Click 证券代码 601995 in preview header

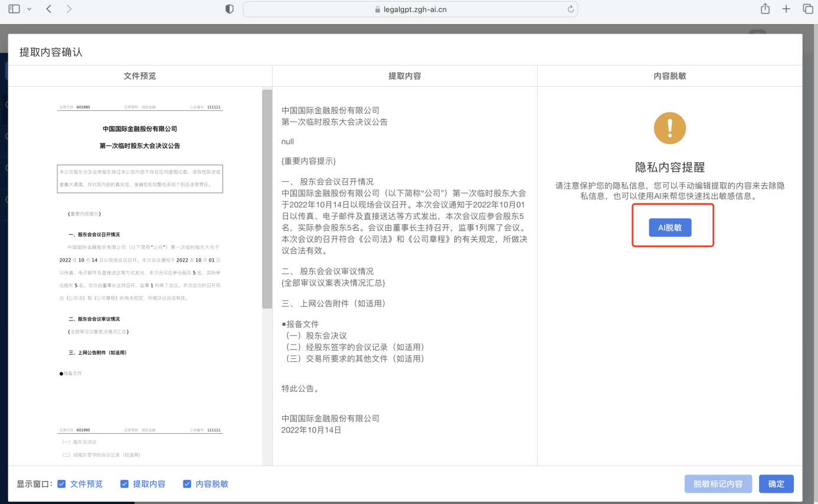[74, 107]
